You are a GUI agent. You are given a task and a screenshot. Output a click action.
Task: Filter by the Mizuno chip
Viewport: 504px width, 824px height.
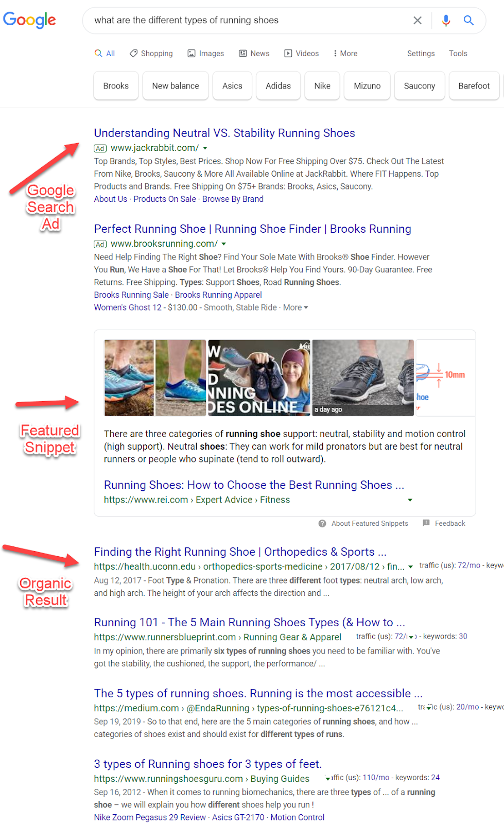[367, 85]
